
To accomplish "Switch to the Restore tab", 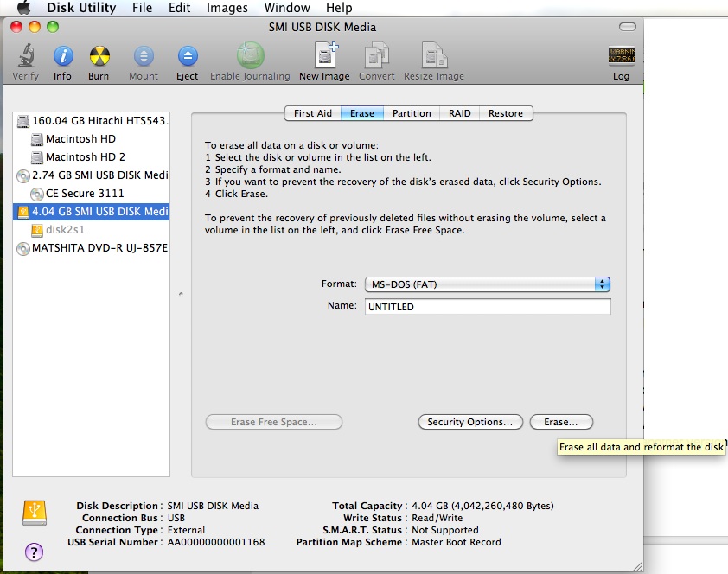I will point(506,113).
